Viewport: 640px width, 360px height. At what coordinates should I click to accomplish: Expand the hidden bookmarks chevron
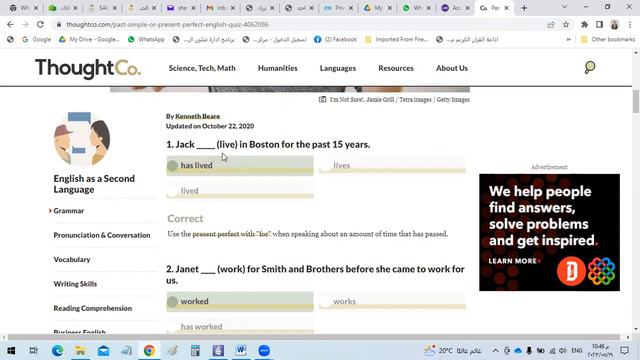569,40
